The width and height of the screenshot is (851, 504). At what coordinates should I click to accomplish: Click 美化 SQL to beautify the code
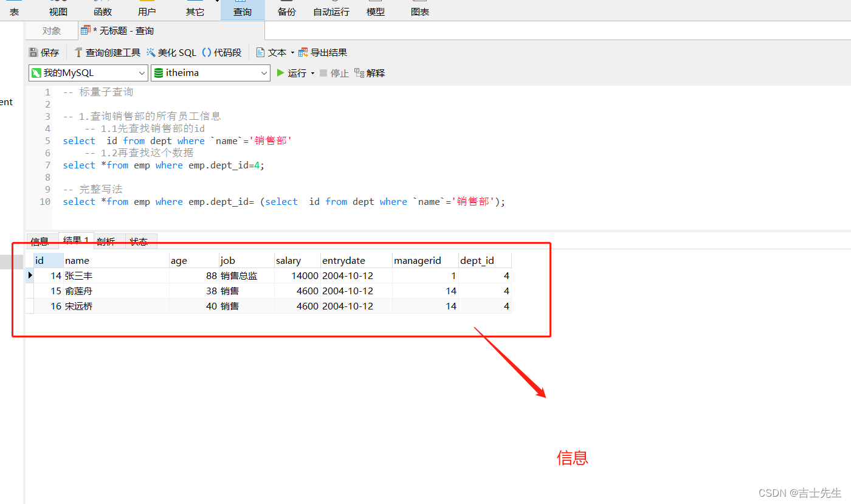[x=171, y=53]
